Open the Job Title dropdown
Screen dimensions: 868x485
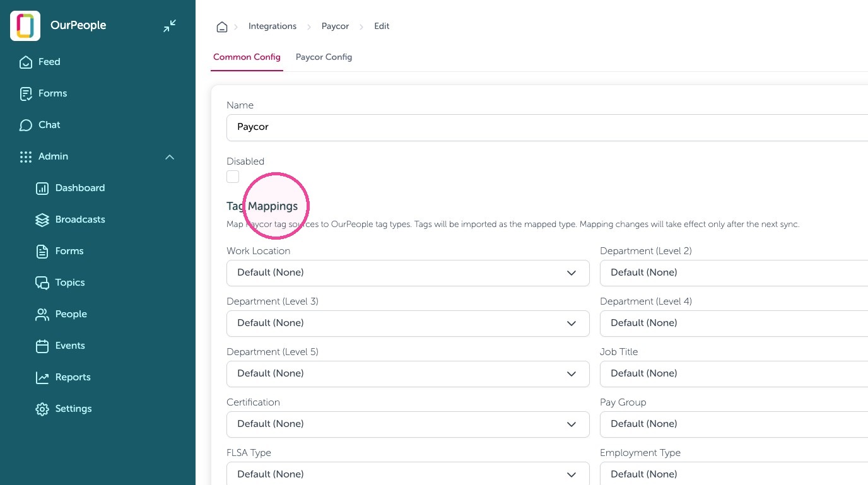coord(734,373)
